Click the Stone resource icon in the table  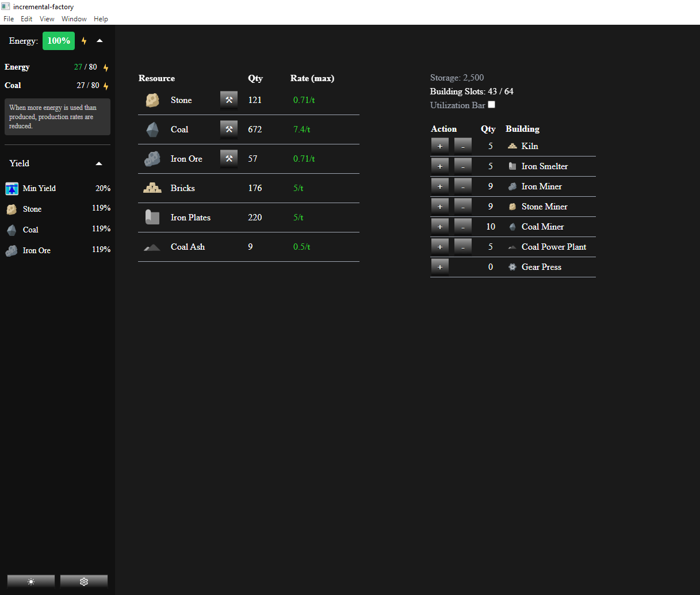point(152,100)
